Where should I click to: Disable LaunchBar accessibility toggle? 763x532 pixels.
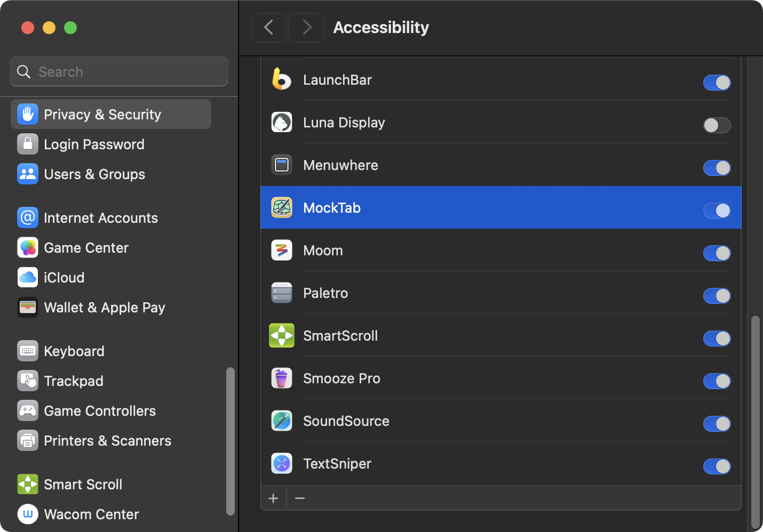717,83
